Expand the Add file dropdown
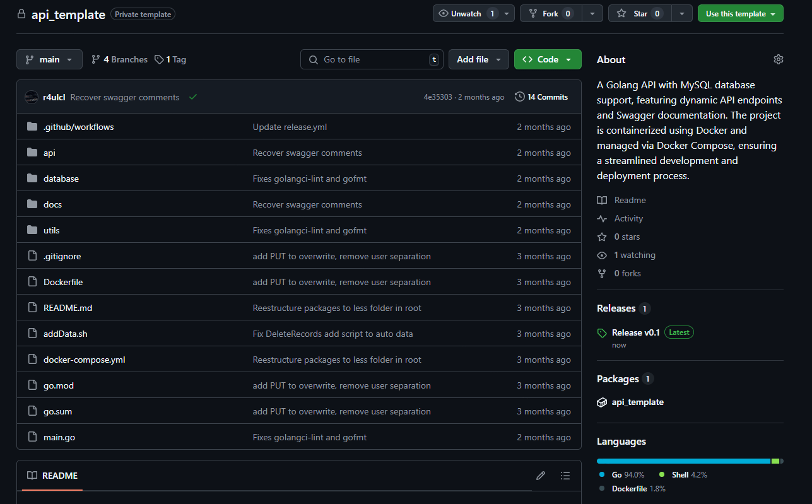812x504 pixels. 478,59
